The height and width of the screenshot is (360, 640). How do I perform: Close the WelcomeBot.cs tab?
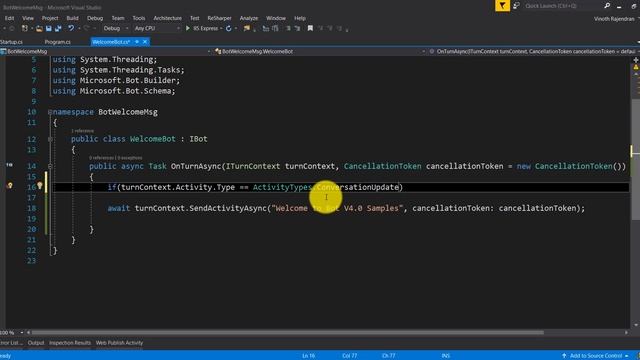145,42
